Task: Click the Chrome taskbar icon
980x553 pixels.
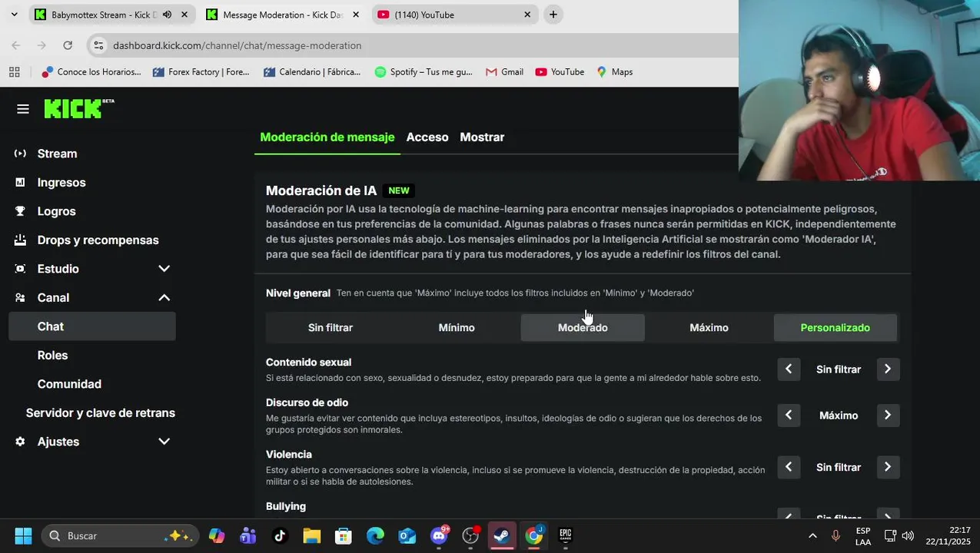Action: 533,535
